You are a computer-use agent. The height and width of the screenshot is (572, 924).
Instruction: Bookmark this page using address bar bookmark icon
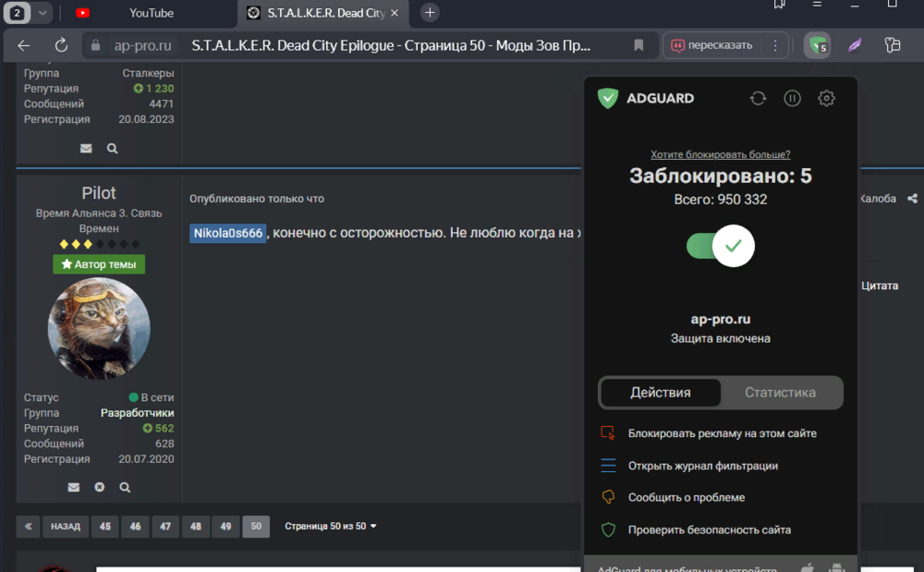pos(638,45)
